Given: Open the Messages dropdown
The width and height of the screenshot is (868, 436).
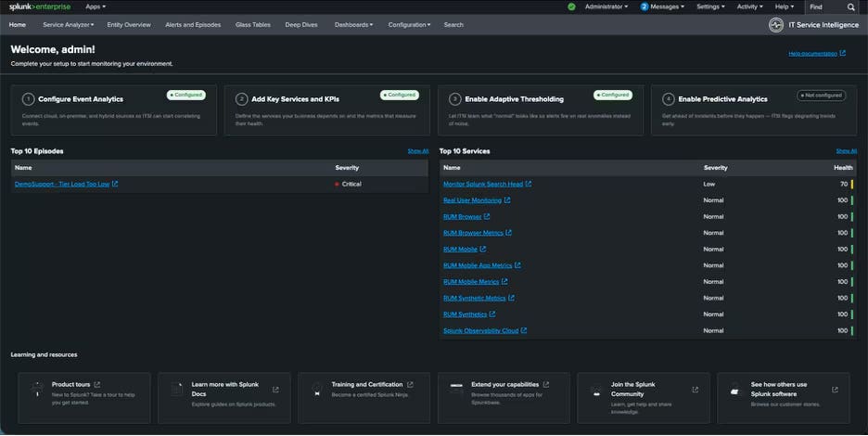Looking at the screenshot, I should pyautogui.click(x=662, y=6).
